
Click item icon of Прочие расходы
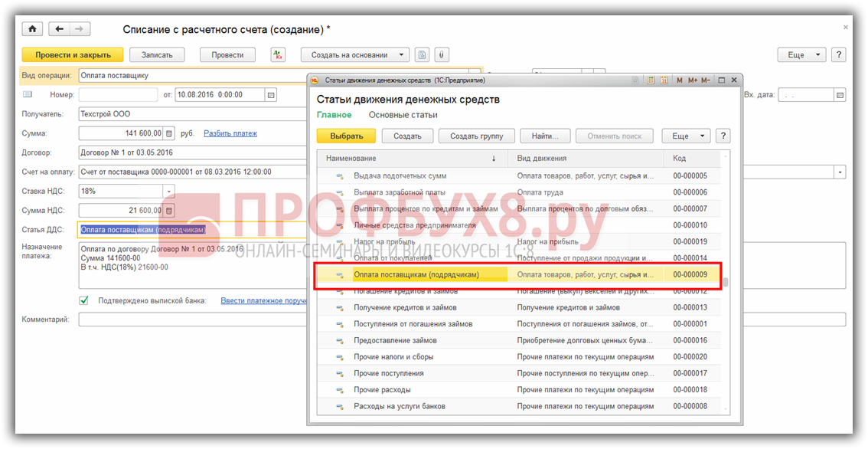click(x=341, y=390)
